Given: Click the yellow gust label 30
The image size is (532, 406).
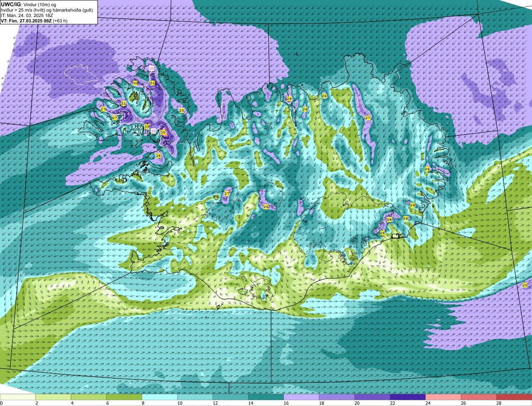Looking at the screenshot, I should coord(135,83).
